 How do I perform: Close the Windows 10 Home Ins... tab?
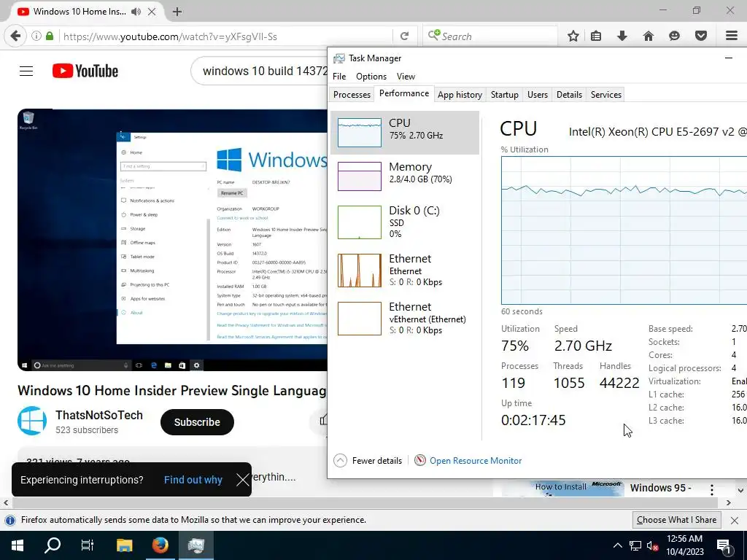point(152,12)
